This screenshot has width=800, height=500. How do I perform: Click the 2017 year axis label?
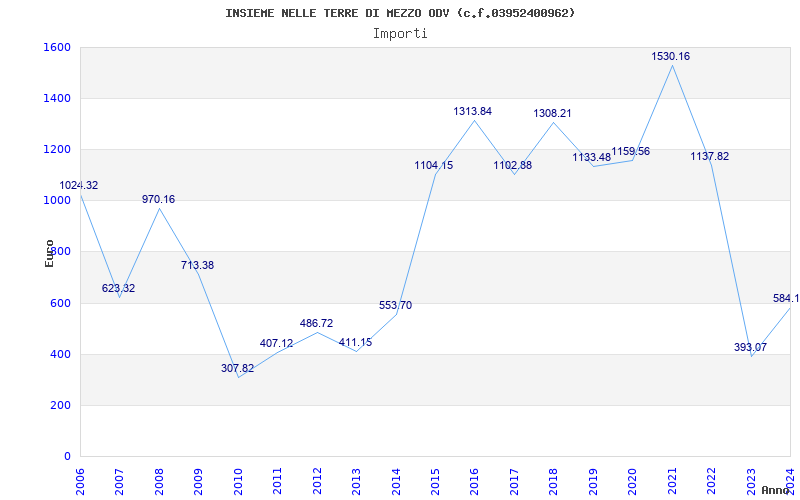[x=514, y=481]
